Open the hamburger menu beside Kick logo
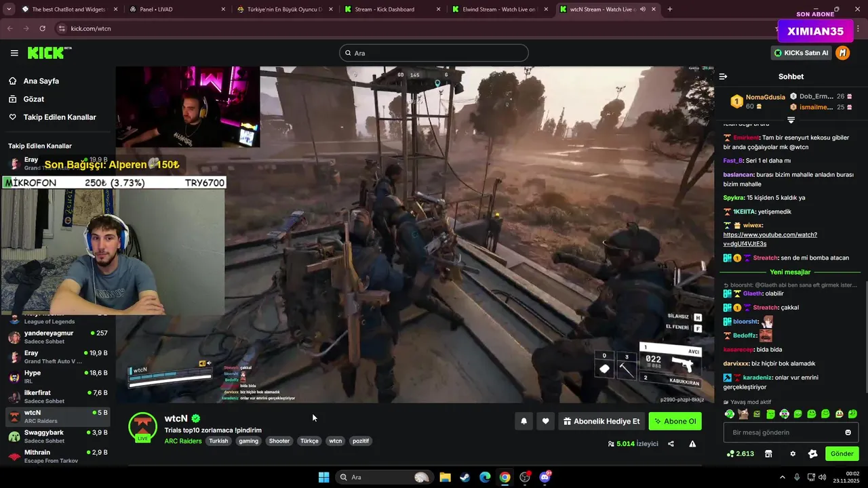Screen dimensions: 868x488 tap(14, 53)
